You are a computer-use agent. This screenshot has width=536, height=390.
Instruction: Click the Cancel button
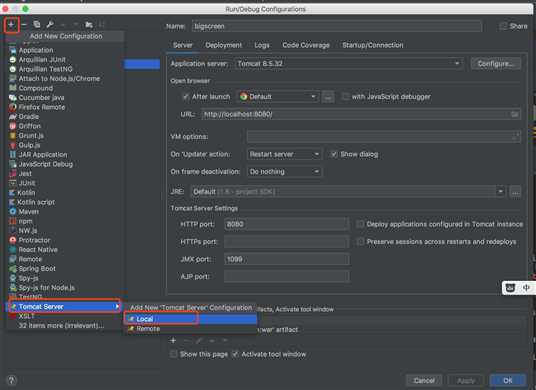(424, 380)
